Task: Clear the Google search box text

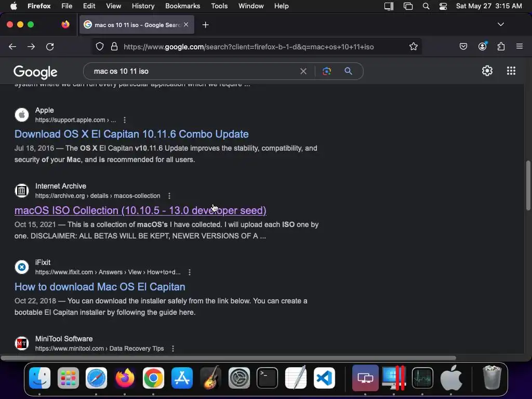Action: click(x=303, y=71)
